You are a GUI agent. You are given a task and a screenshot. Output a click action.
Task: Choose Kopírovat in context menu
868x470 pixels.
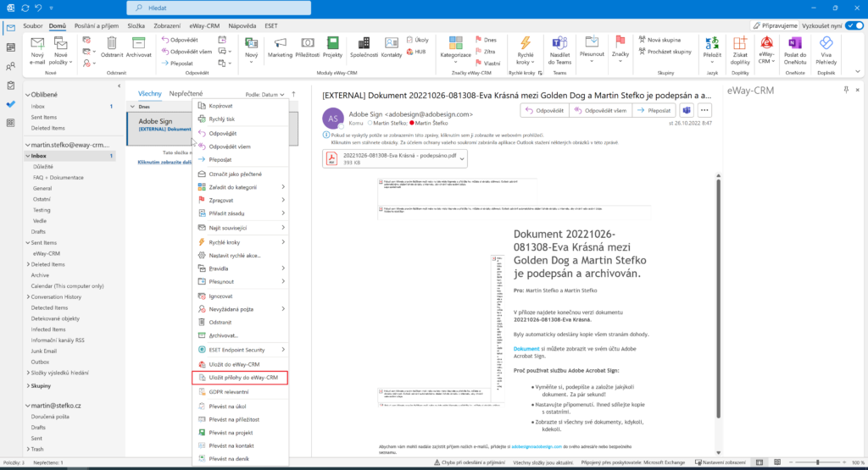(x=240, y=106)
